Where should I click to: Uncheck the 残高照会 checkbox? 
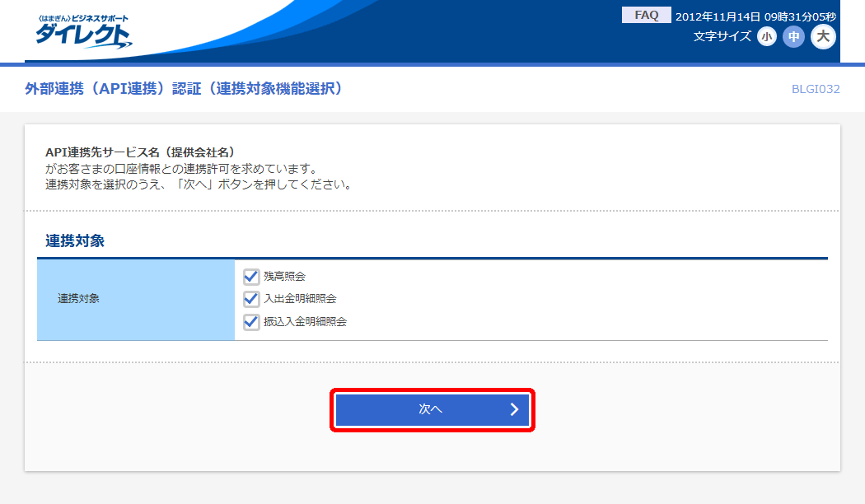click(251, 276)
